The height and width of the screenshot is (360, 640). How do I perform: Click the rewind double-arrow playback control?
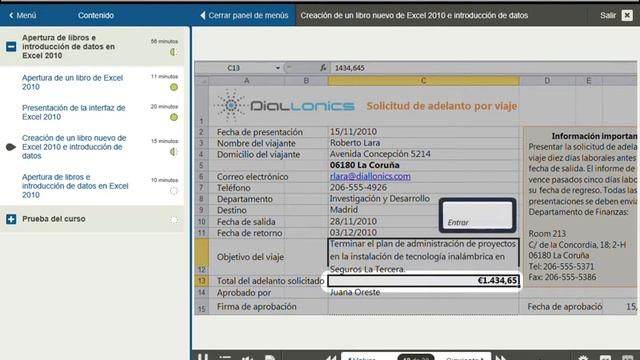tap(331, 358)
